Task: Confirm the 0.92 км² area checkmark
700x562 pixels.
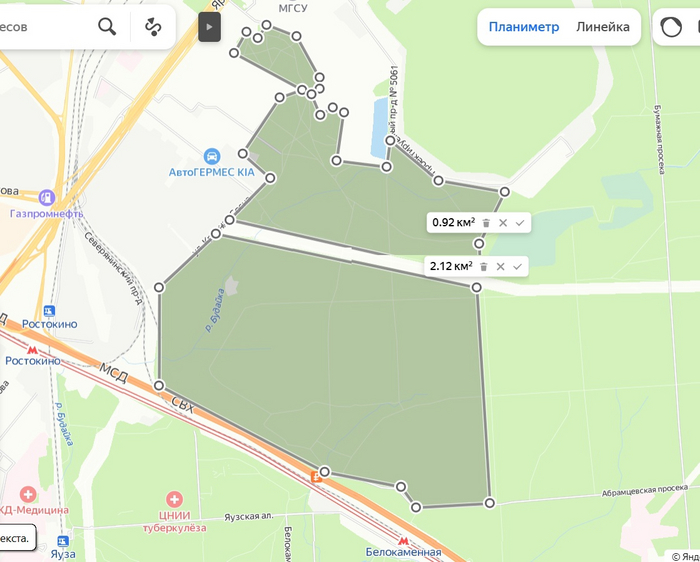Action: 520,223
